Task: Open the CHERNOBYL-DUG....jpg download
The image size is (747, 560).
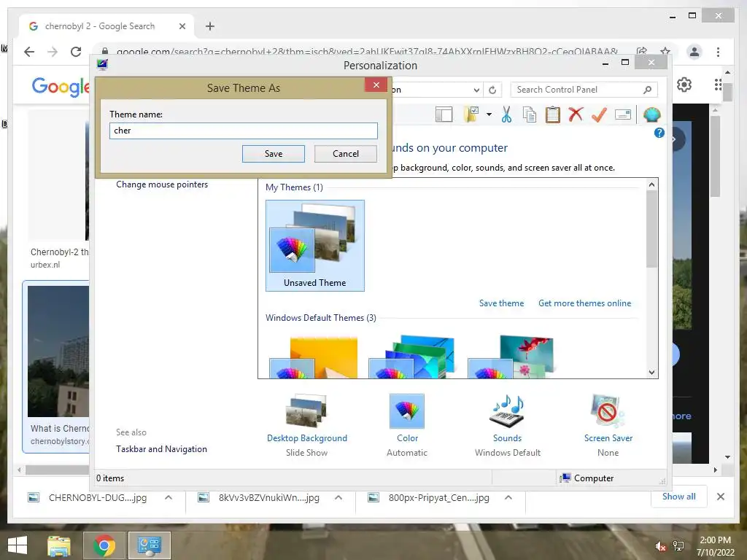Action: pyautogui.click(x=98, y=497)
